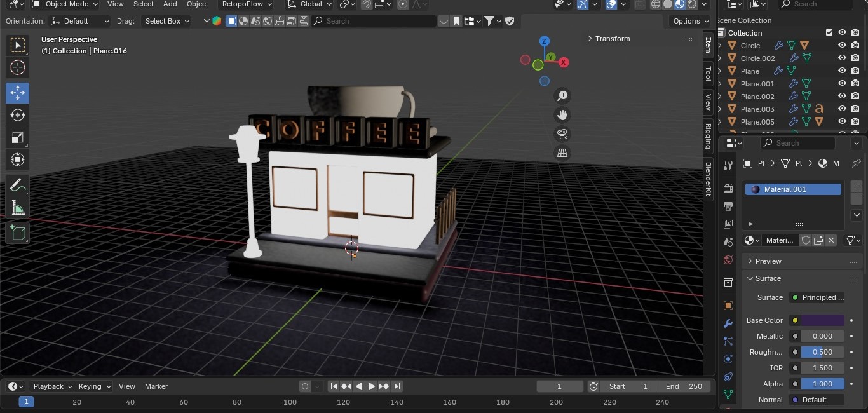
Task: Hide Plane.003 object in viewport
Action: (842, 109)
